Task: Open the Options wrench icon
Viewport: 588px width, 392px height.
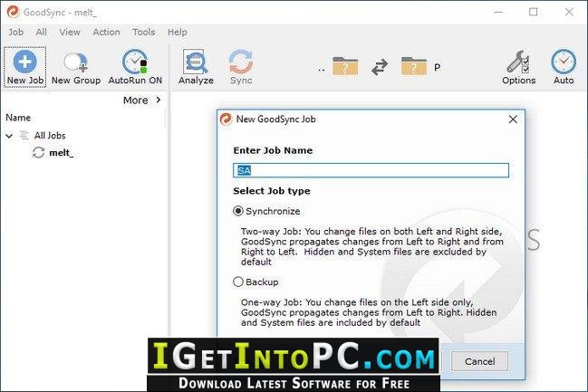Action: coord(518,62)
